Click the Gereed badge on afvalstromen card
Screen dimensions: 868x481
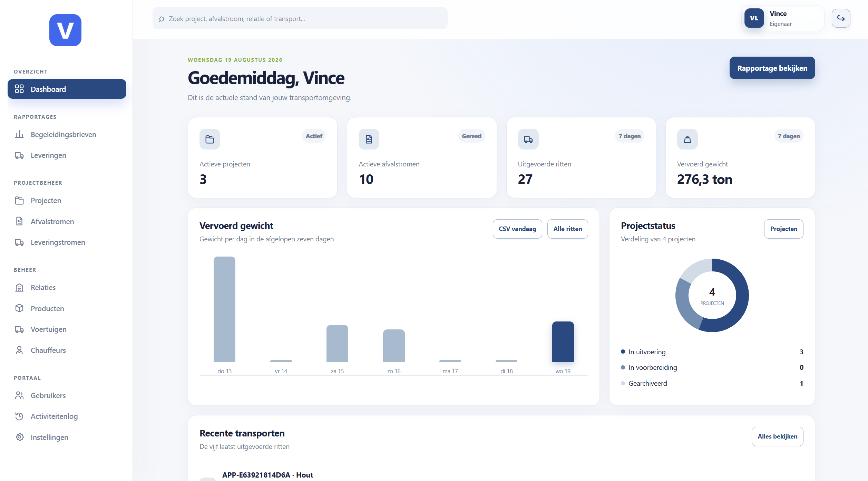(471, 136)
